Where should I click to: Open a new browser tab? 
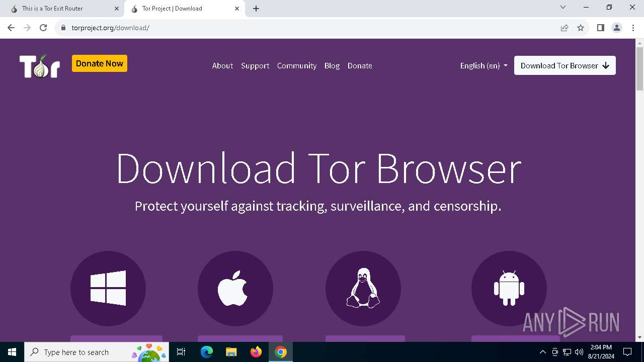coord(256,9)
